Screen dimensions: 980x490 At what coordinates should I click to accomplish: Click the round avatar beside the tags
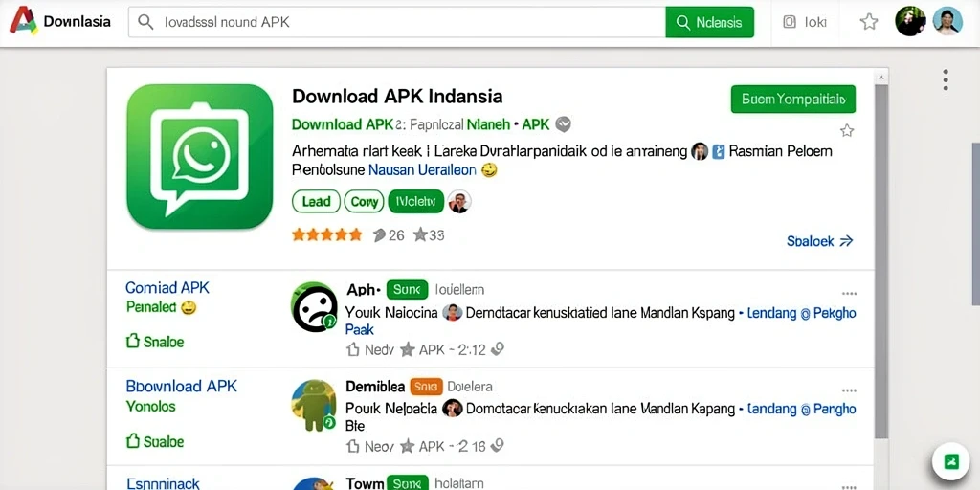click(459, 202)
